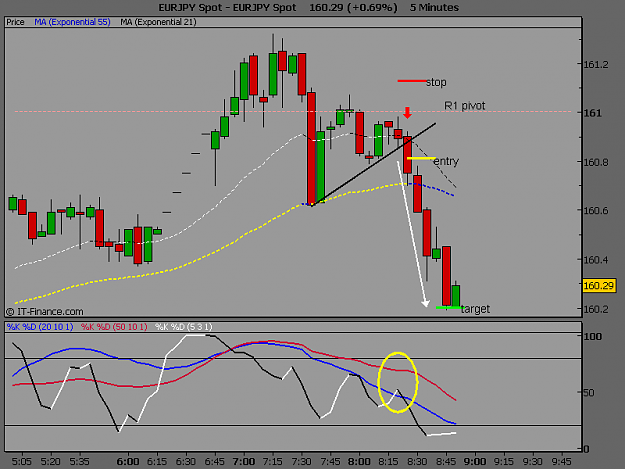The height and width of the screenshot is (469, 625).
Task: Click the 160.8 price axis label
Action: (x=596, y=162)
